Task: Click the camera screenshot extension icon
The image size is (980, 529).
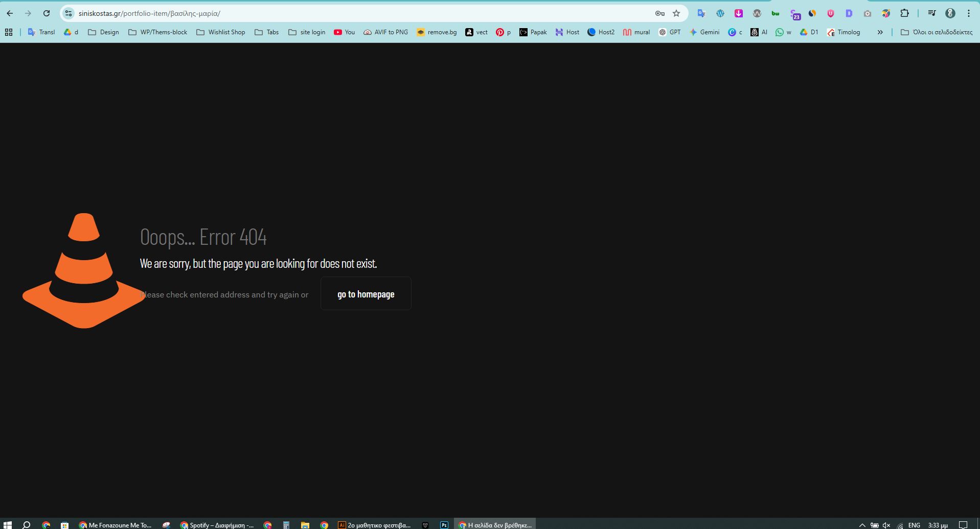Action: coord(868,14)
